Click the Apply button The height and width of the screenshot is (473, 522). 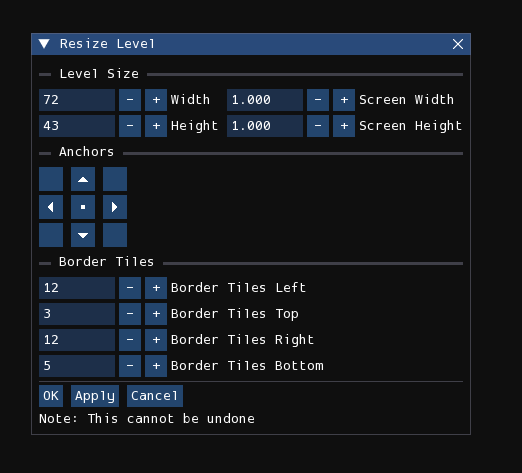[x=95, y=396]
